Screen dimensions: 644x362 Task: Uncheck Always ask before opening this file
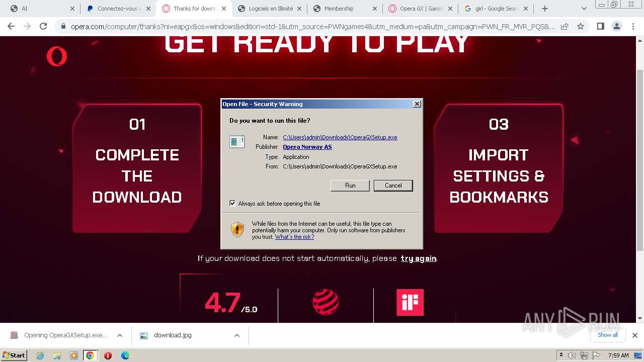[232, 204]
